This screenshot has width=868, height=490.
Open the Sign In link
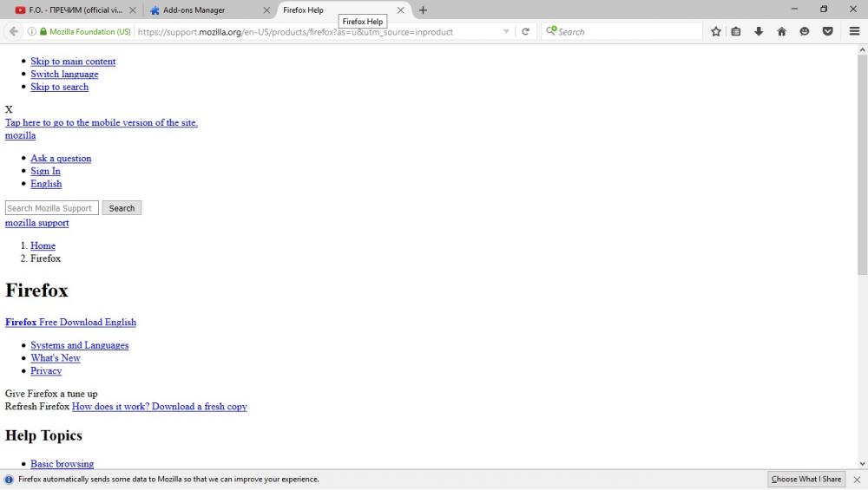[x=45, y=171]
